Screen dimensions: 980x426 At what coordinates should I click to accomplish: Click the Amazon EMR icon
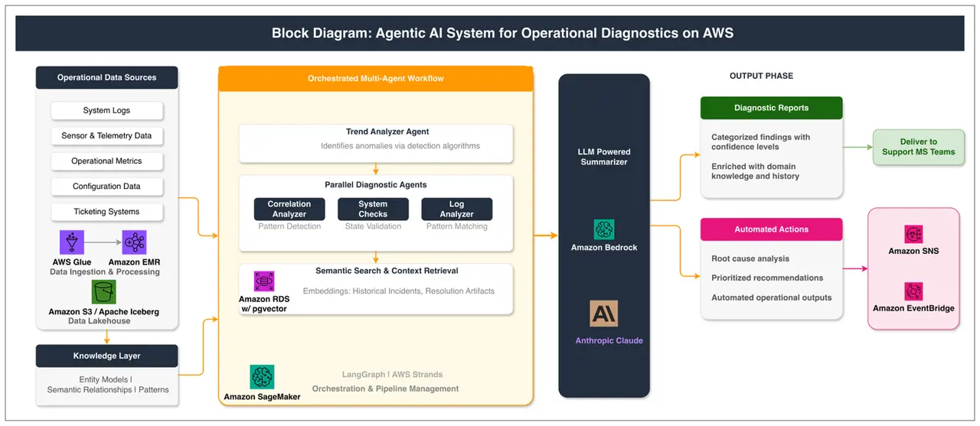coord(134,242)
